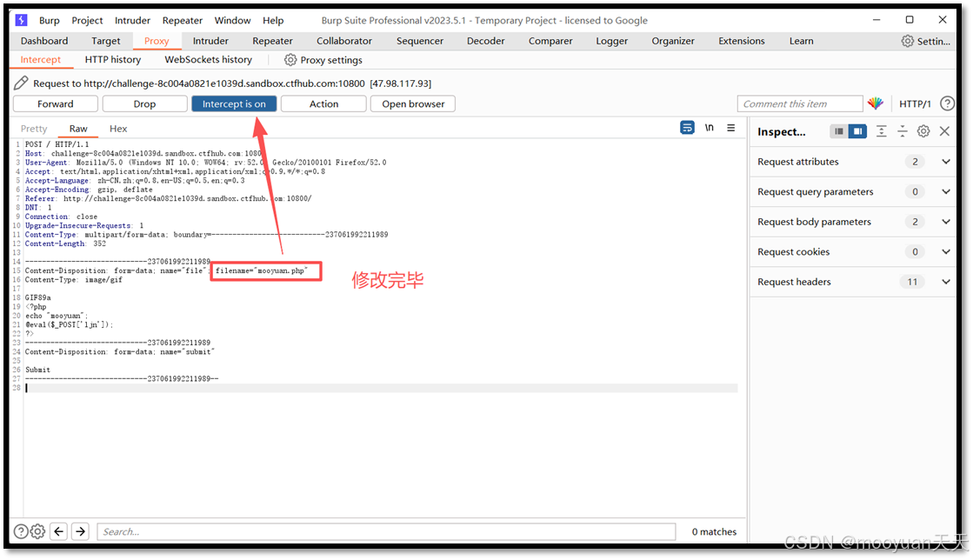Open the WebSockets history sub-tab
Viewport: 973px width, 560px height.
point(209,60)
